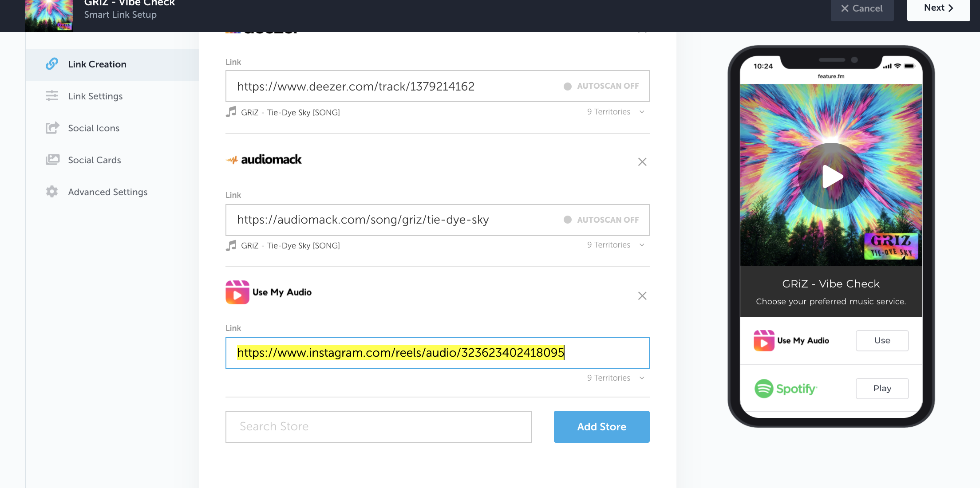Click the Audiomack GRiZ - Tie-Dye Sky [SONG] label
The image size is (980, 488).
(x=290, y=246)
